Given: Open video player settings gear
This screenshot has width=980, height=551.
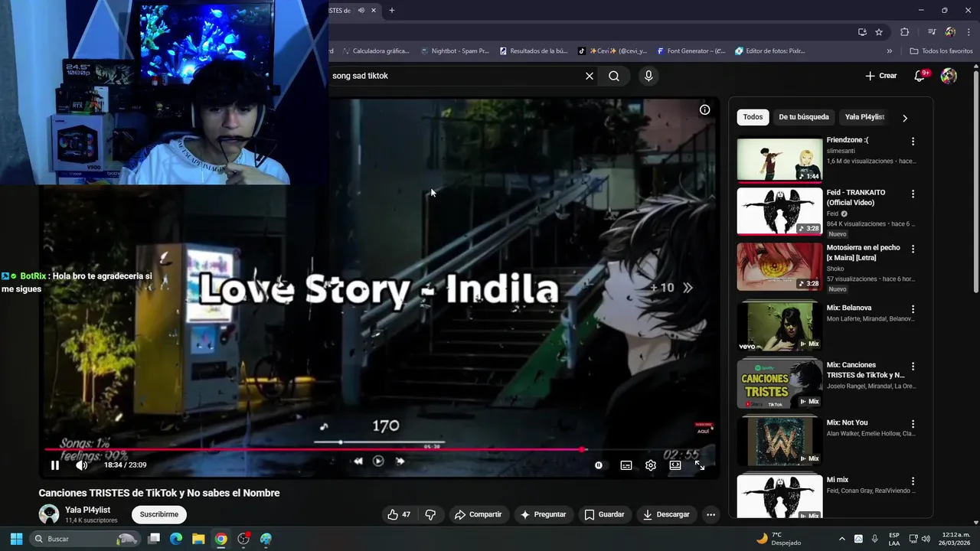Looking at the screenshot, I should coord(650,465).
